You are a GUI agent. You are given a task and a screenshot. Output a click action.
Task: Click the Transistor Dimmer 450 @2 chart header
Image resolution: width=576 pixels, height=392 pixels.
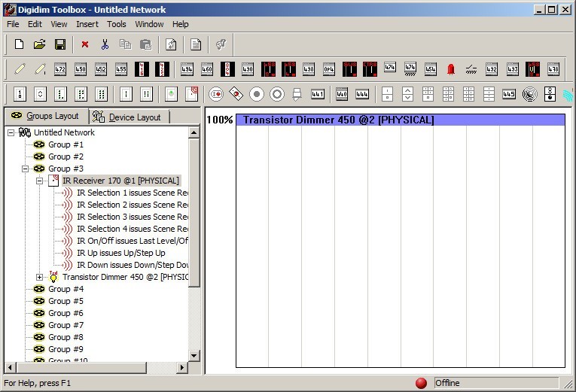pyautogui.click(x=401, y=120)
